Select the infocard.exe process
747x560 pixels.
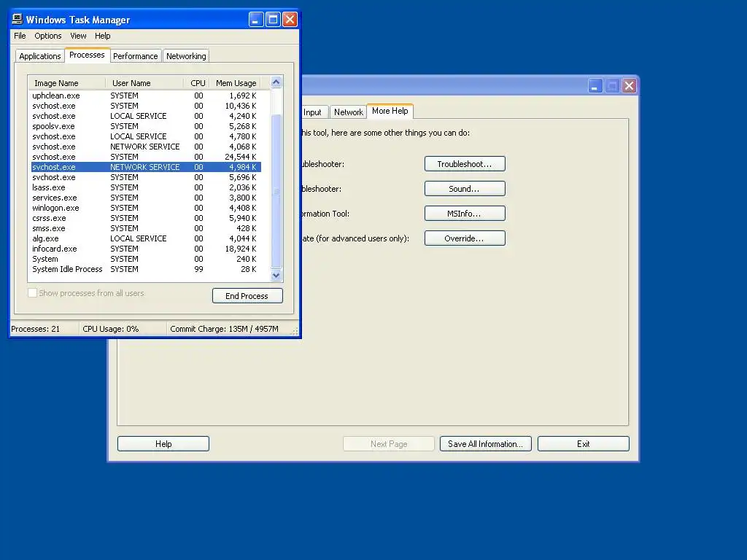pos(146,249)
